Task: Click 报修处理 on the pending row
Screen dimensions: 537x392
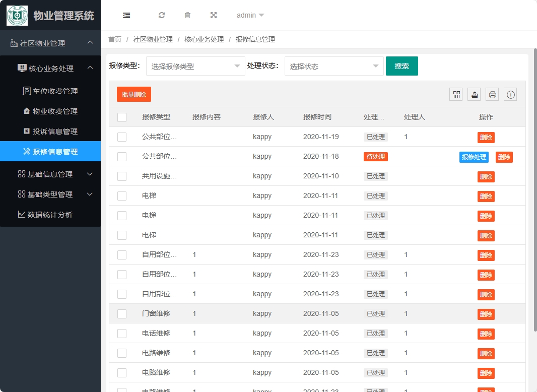Action: (474, 157)
